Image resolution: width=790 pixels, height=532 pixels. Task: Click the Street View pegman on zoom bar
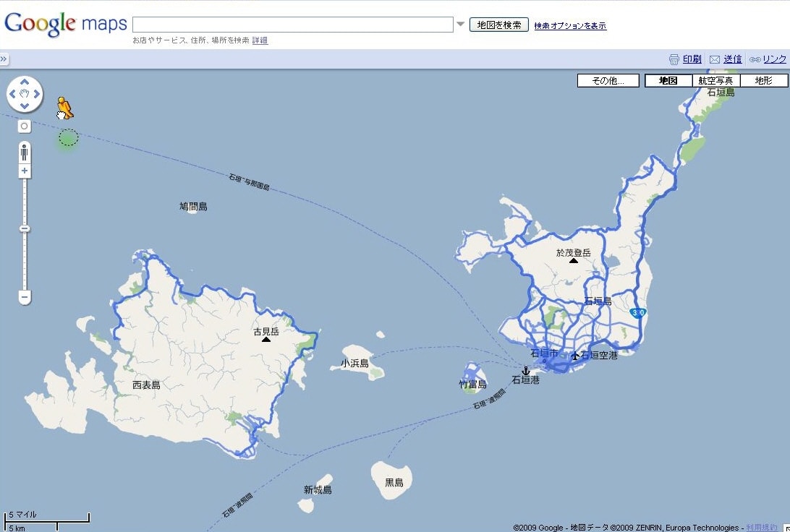pos(25,152)
